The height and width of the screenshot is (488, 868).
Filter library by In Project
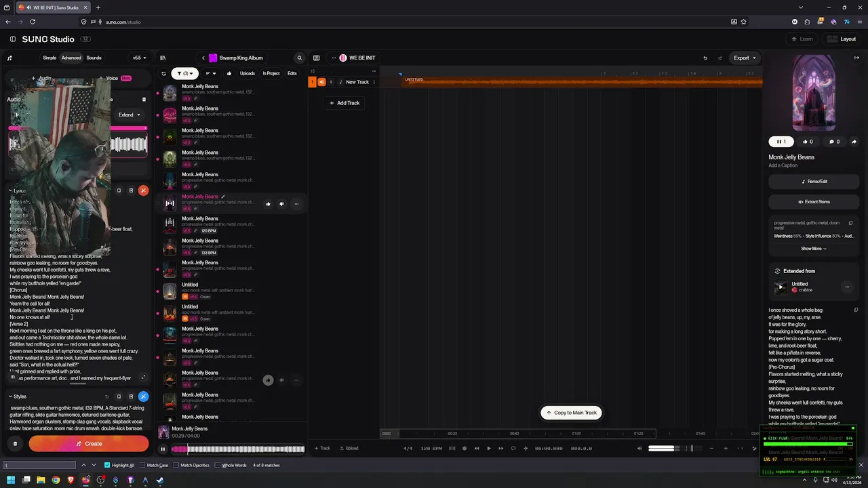tap(271, 73)
